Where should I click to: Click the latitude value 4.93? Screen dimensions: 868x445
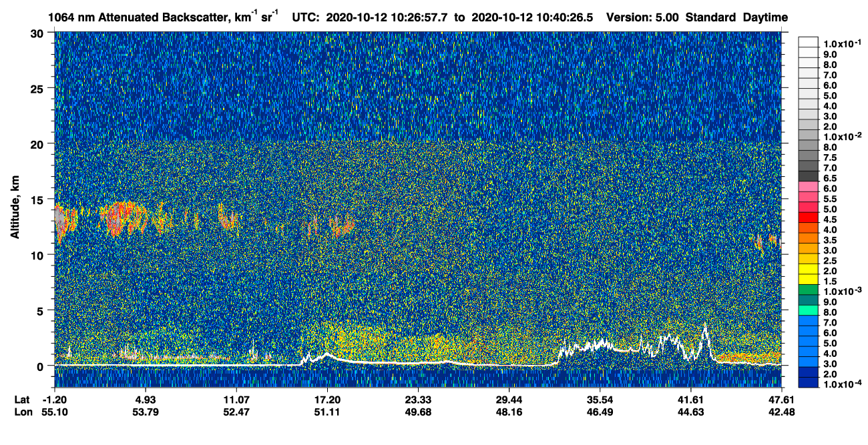point(146,399)
